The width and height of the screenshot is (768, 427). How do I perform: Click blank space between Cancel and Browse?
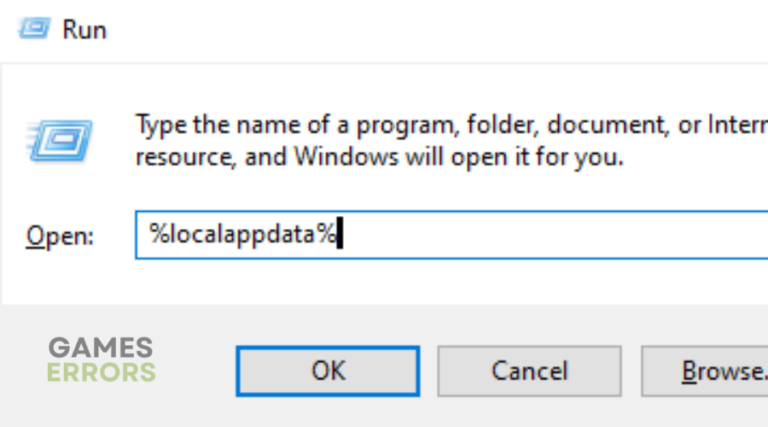pos(631,371)
